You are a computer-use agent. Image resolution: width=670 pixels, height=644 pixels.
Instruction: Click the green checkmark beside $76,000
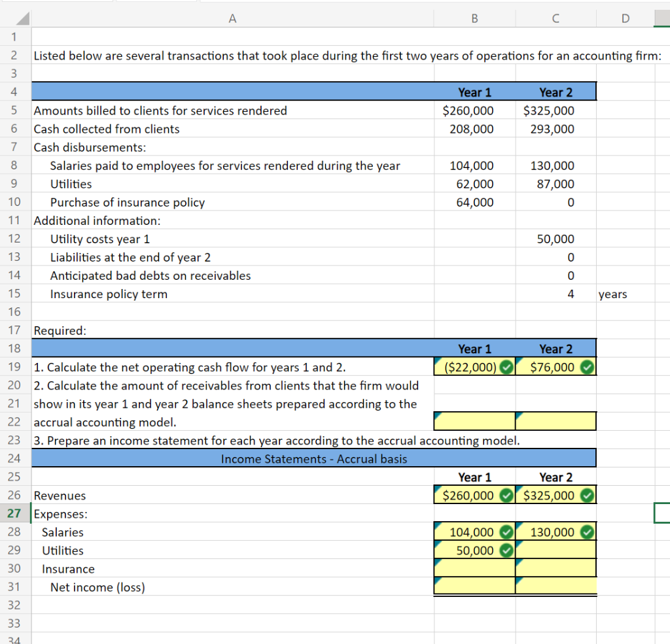click(x=588, y=367)
